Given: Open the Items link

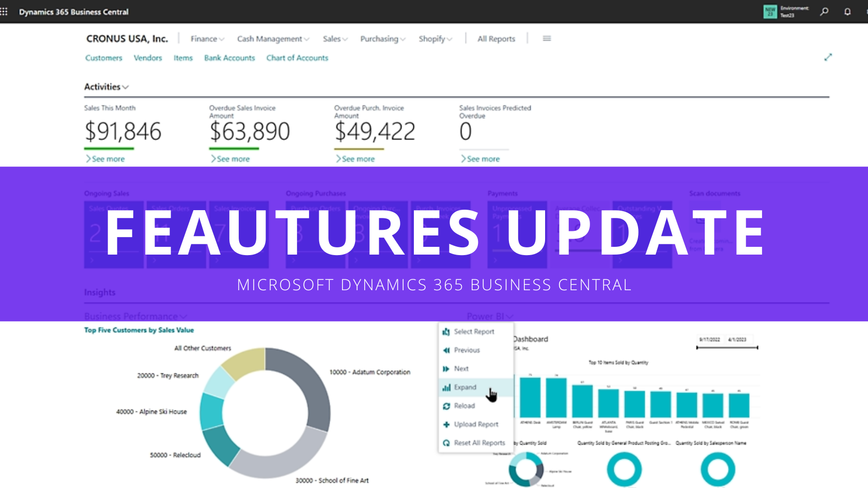Looking at the screenshot, I should pyautogui.click(x=183, y=58).
